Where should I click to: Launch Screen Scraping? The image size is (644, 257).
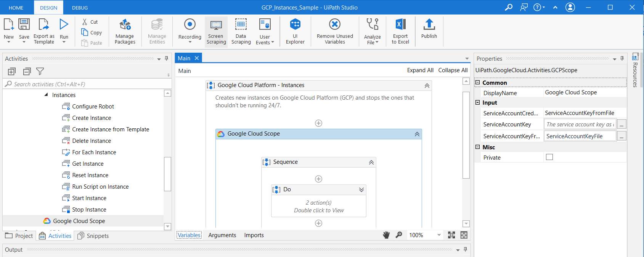[216, 31]
